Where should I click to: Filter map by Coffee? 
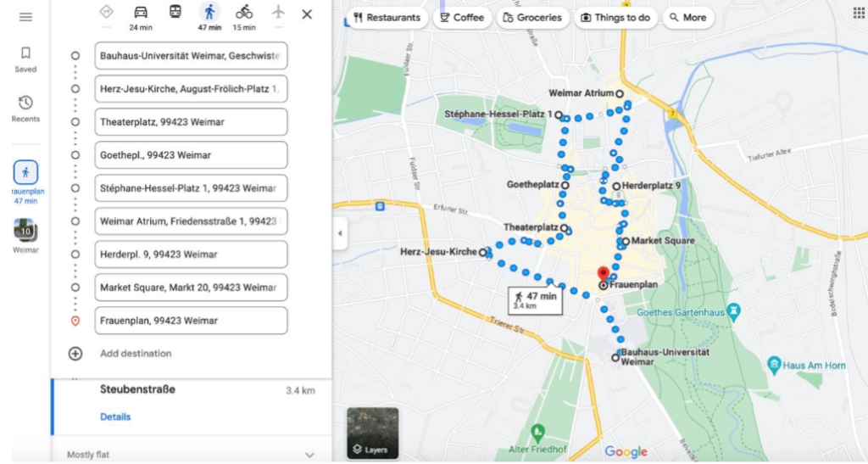462,18
